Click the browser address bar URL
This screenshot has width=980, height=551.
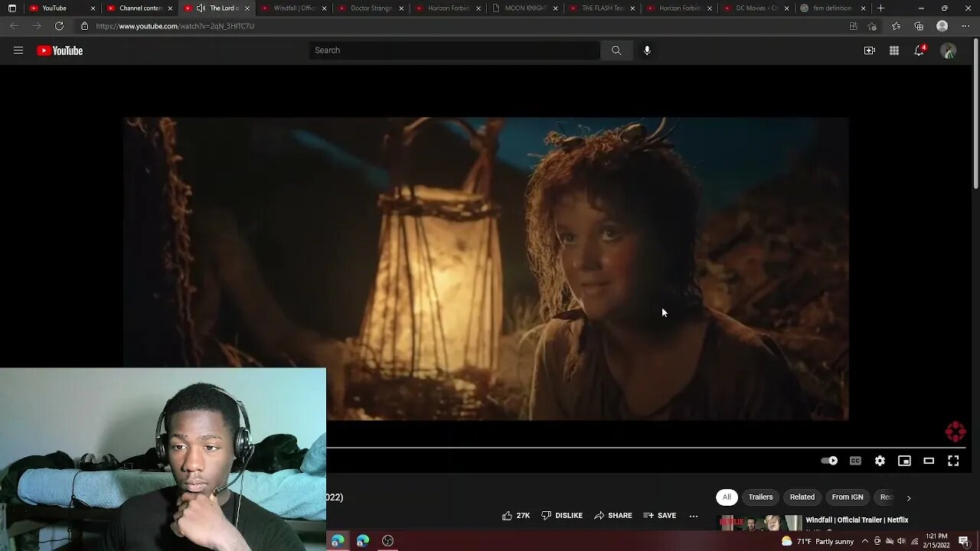175,26
